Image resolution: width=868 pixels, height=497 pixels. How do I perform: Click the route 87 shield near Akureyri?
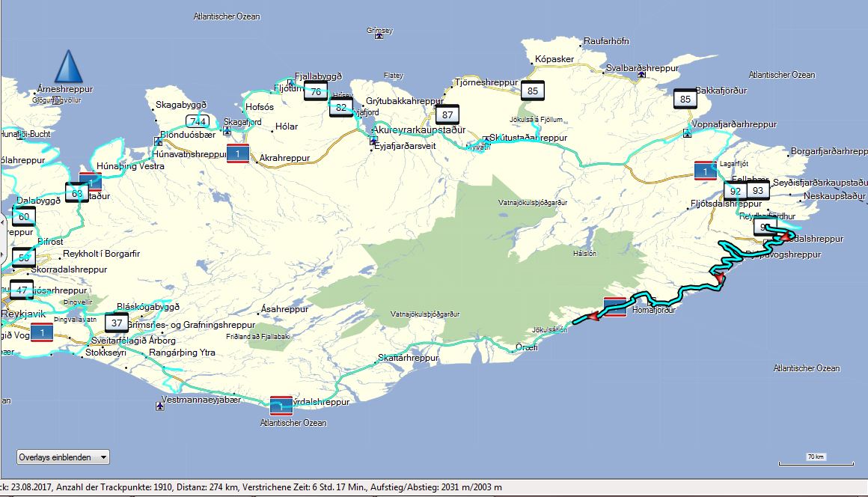tap(447, 115)
